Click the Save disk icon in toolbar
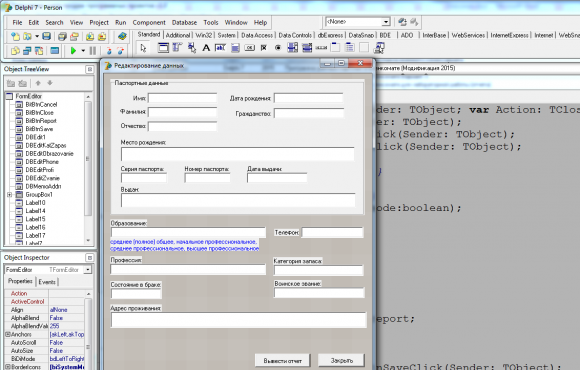The height and width of the screenshot is (370, 580). click(x=46, y=36)
